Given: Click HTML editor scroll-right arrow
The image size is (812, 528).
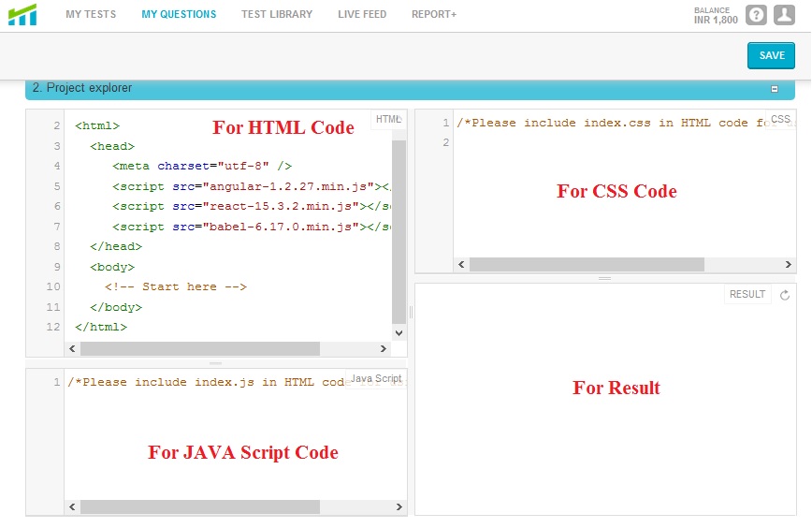Looking at the screenshot, I should click(x=384, y=348).
